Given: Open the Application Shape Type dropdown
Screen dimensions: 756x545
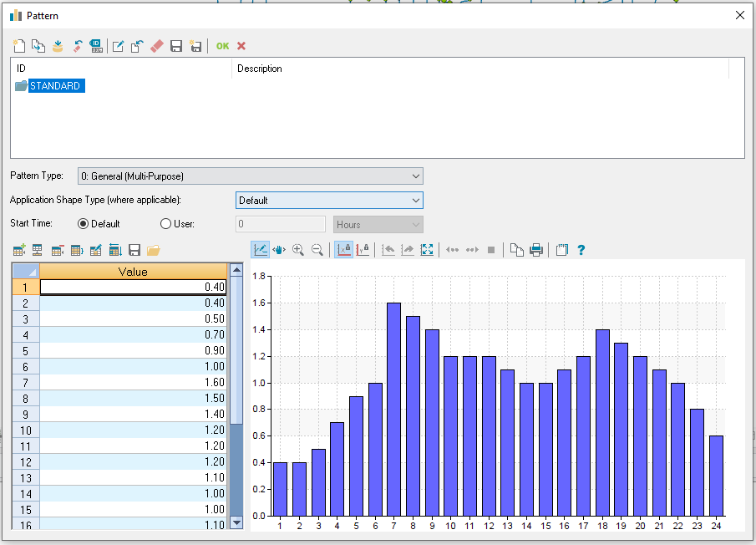Looking at the screenshot, I should pos(417,201).
